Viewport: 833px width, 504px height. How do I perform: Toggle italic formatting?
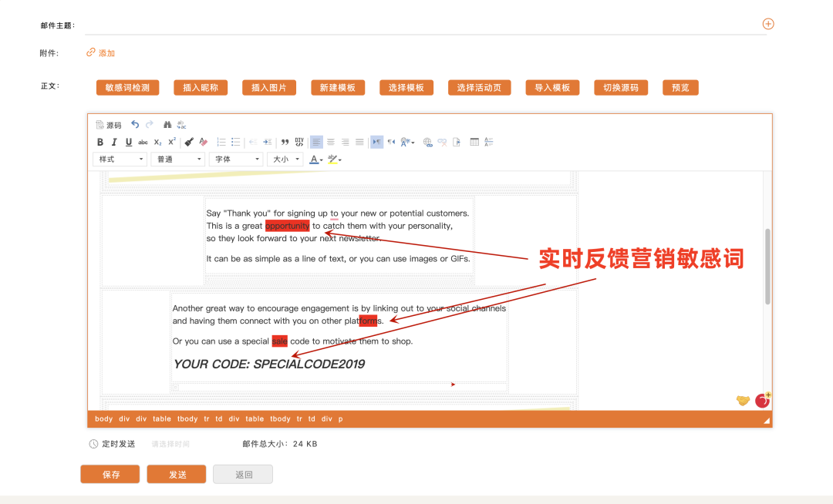pos(113,142)
